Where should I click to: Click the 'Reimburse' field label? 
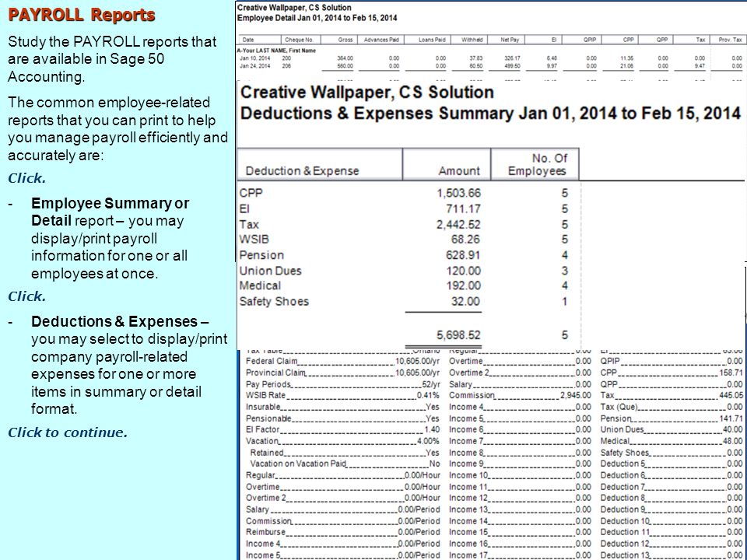[x=265, y=532]
